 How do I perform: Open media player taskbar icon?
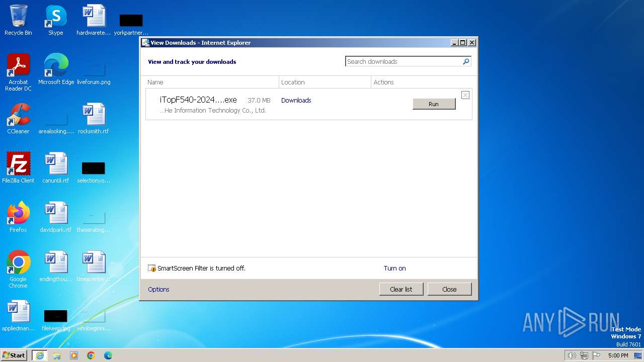(74, 355)
